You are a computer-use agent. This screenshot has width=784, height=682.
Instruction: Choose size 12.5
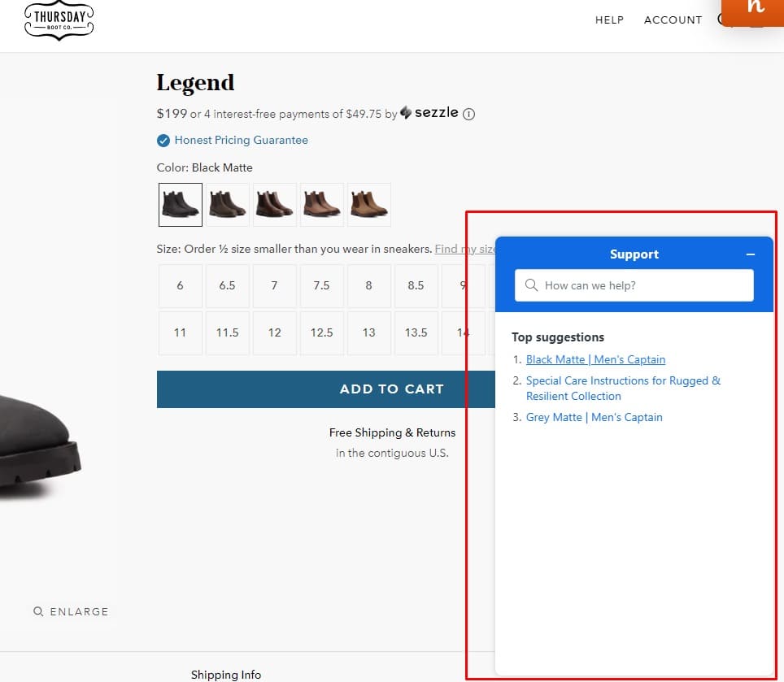click(322, 332)
